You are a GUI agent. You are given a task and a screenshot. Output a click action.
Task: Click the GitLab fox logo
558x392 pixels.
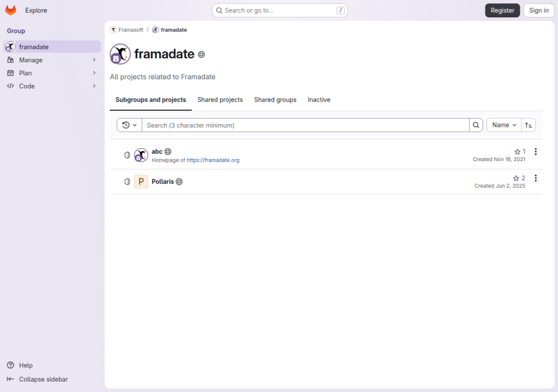coord(11,10)
